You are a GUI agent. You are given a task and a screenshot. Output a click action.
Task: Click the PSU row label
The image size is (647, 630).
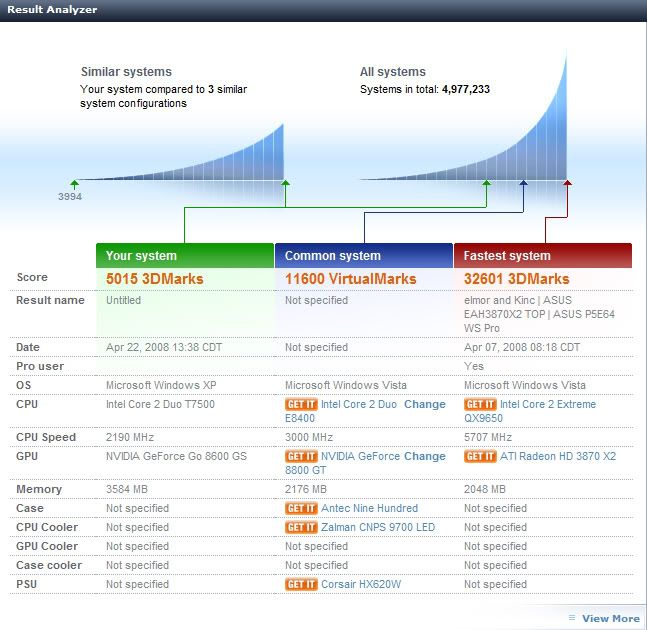26,584
